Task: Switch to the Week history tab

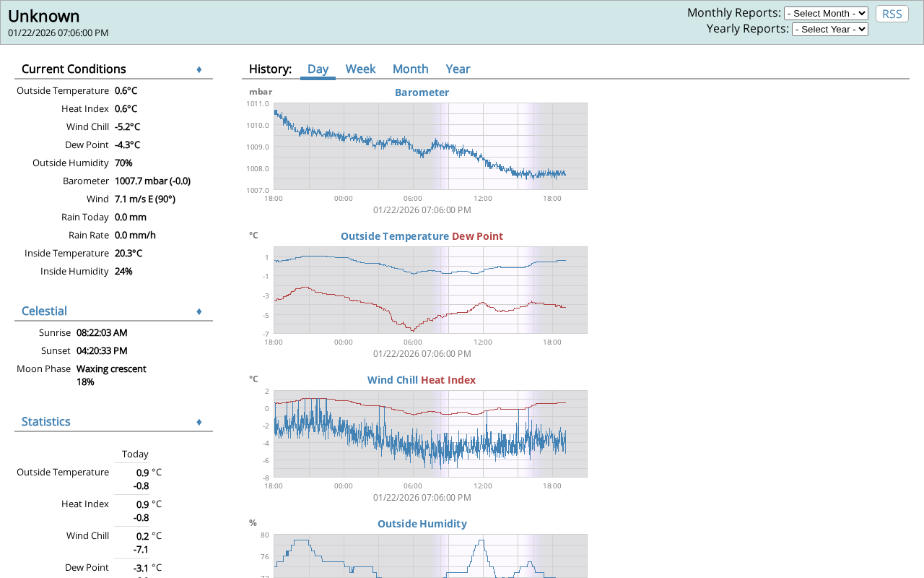Action: [x=360, y=69]
